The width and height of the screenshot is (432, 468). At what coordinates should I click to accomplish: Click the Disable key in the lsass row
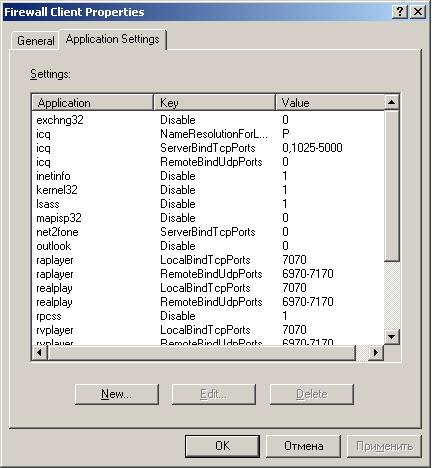(x=178, y=204)
